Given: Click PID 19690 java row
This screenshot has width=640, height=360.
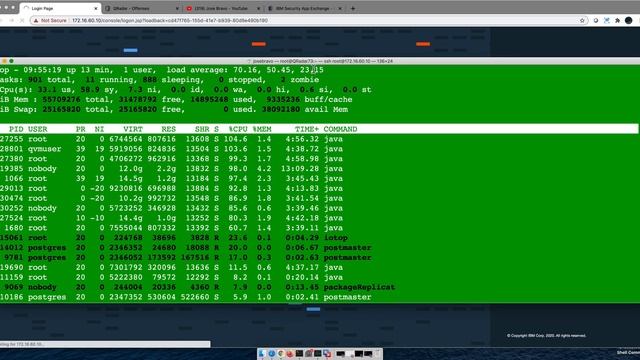Looking at the screenshot, I should (171, 267).
